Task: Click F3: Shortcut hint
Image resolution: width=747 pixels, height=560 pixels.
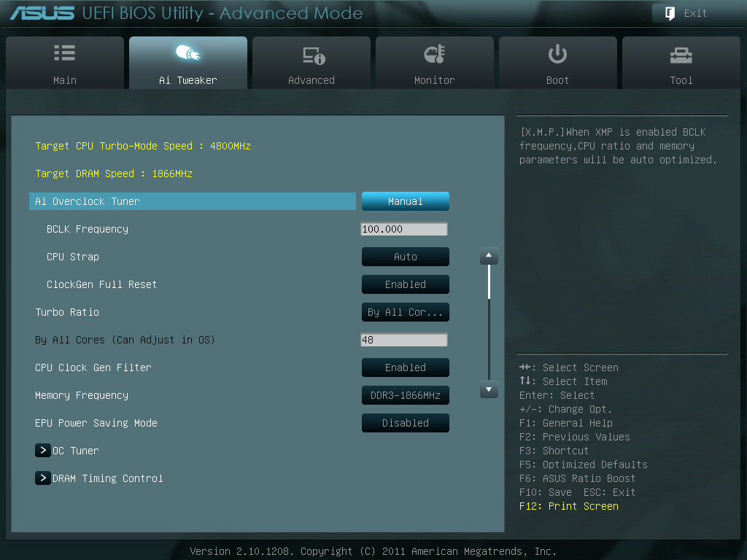Action: tap(554, 451)
